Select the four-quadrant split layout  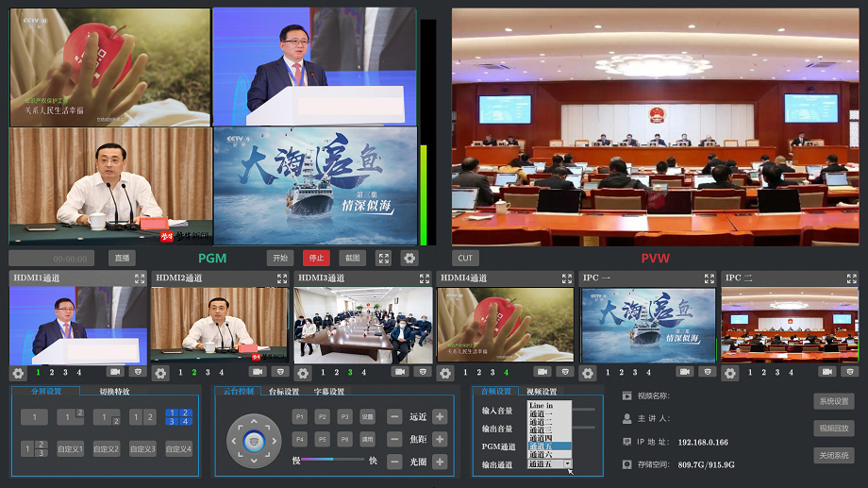click(178, 416)
